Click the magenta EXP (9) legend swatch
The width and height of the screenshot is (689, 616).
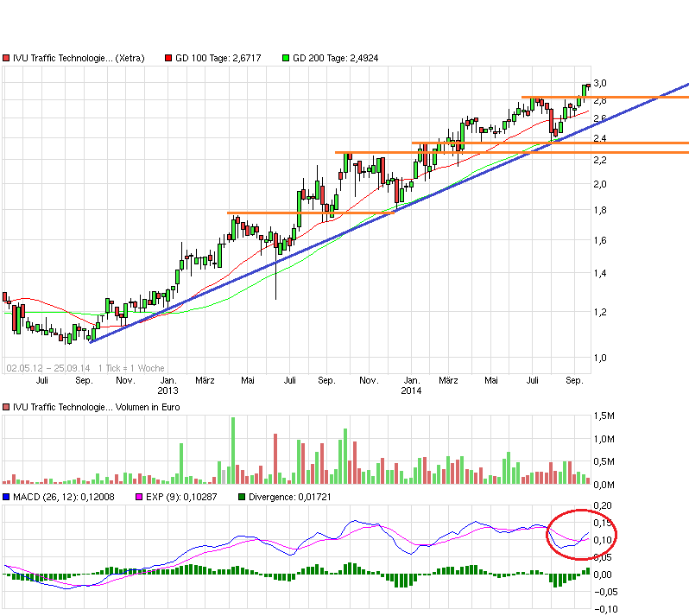[x=139, y=497]
